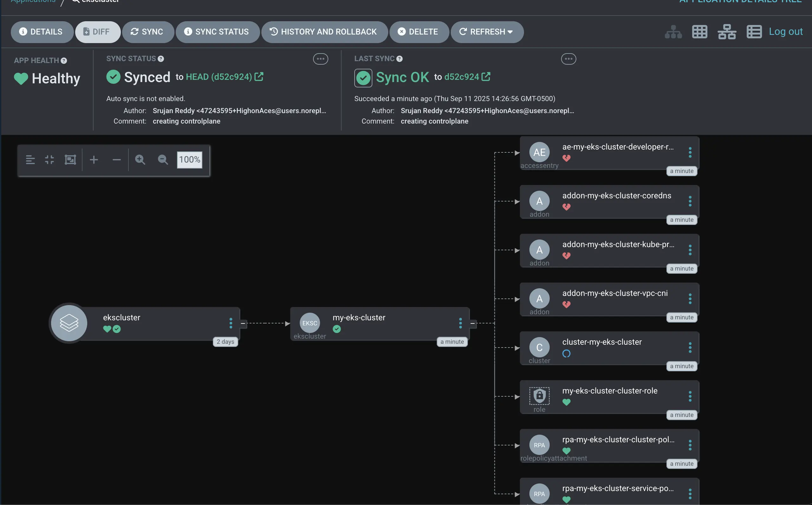Switch to the tree view icon
Image resolution: width=812 pixels, height=505 pixels.
(x=673, y=32)
